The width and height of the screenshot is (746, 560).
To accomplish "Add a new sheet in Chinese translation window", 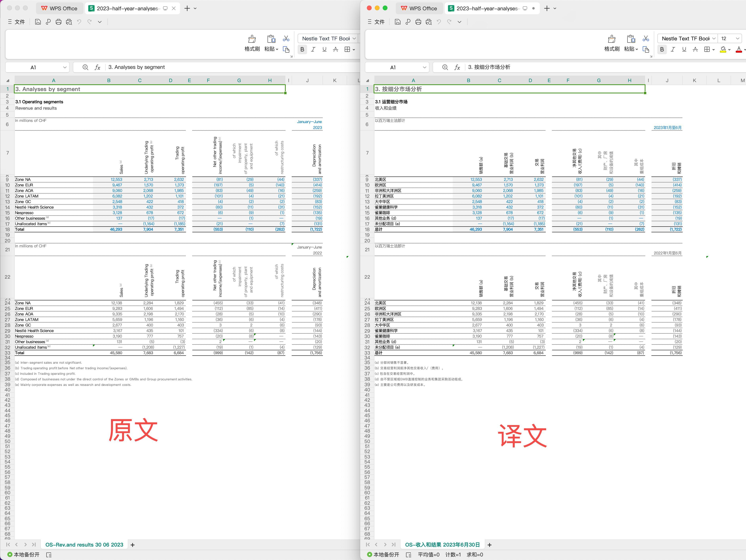I will [x=489, y=545].
